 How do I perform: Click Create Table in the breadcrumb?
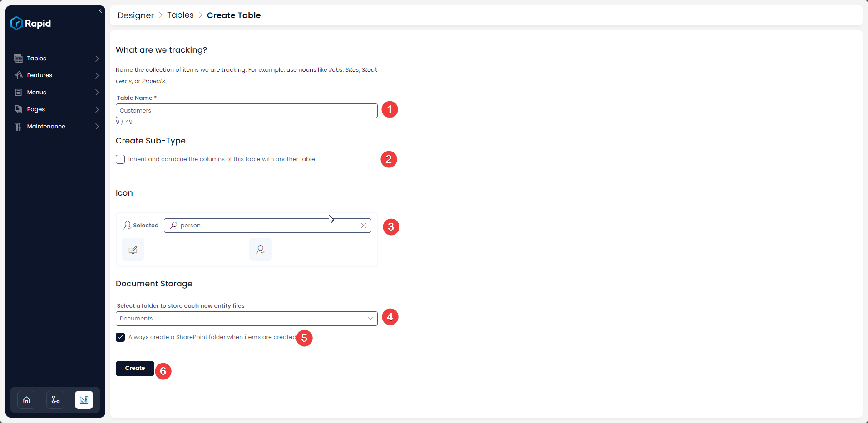[x=234, y=15]
